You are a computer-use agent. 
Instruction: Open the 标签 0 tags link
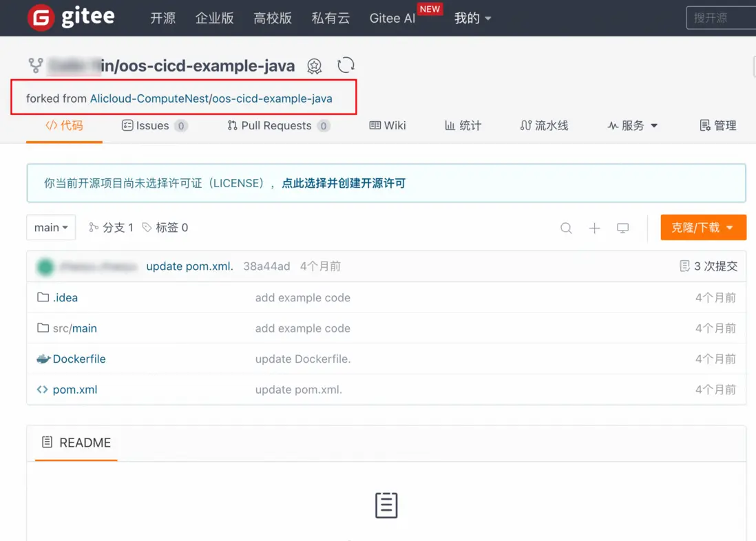[x=165, y=228]
